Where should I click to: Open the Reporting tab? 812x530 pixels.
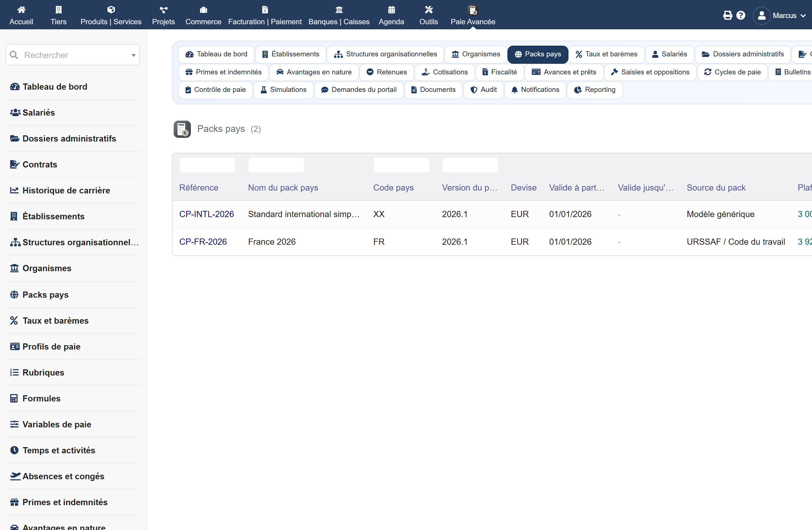pos(595,90)
